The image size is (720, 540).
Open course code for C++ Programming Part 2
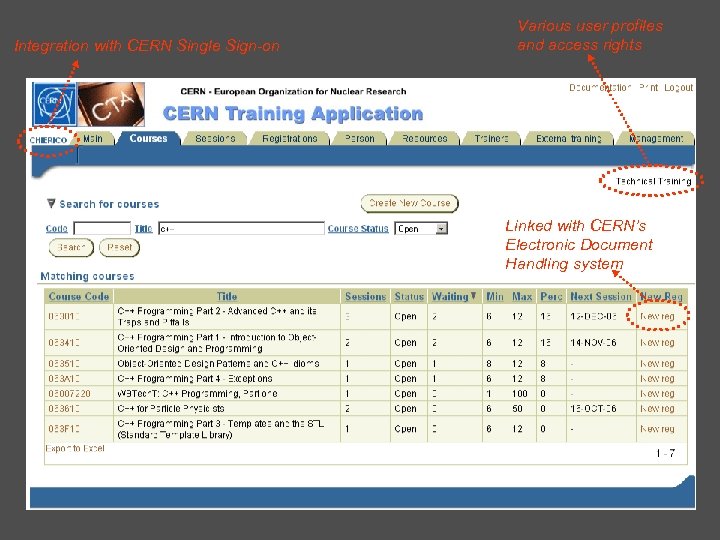(64, 316)
